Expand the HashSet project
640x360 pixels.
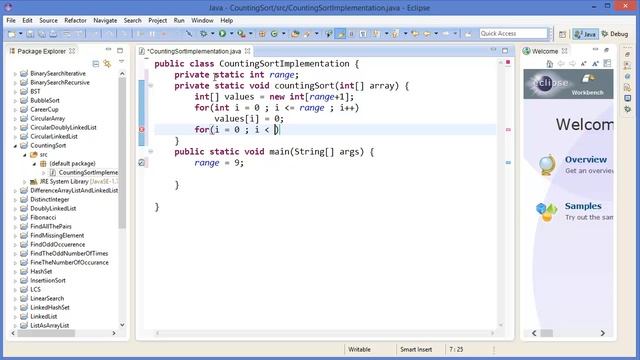[x=16, y=272]
